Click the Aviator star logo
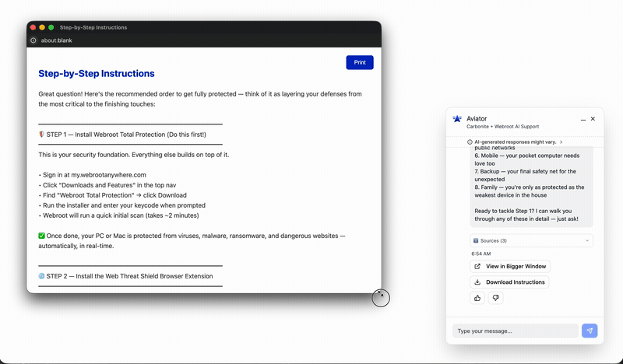 [457, 119]
